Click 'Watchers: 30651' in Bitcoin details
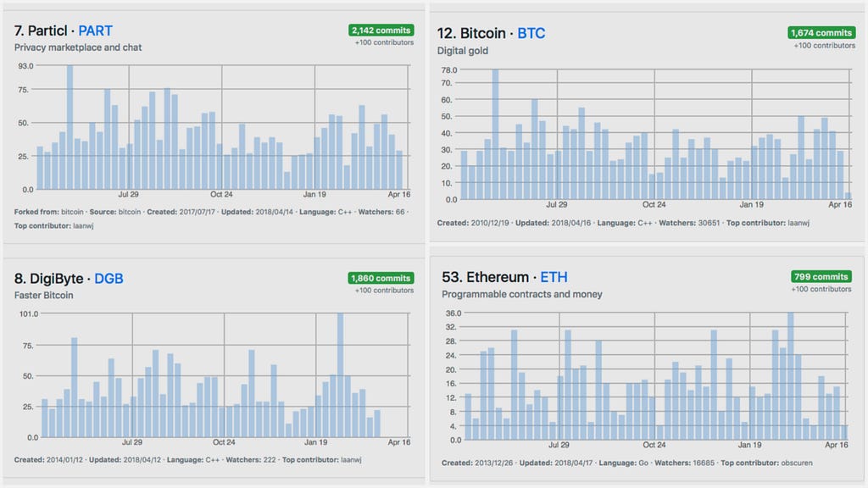 689,223
